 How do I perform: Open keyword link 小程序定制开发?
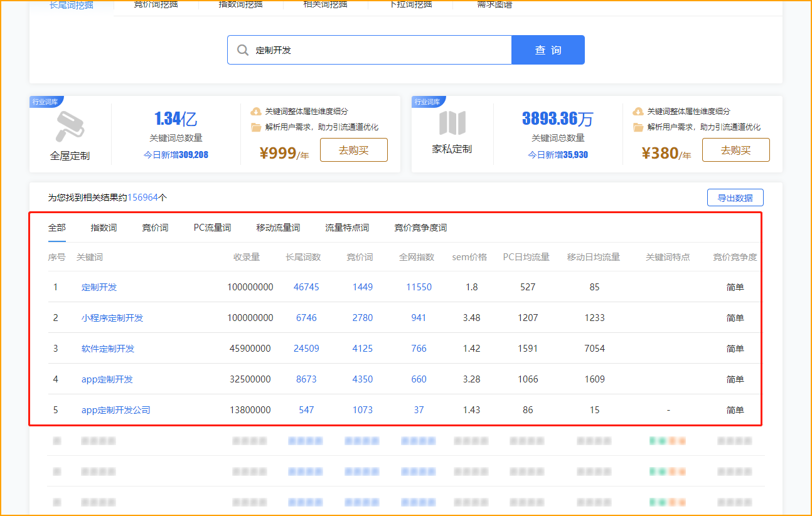pos(112,318)
